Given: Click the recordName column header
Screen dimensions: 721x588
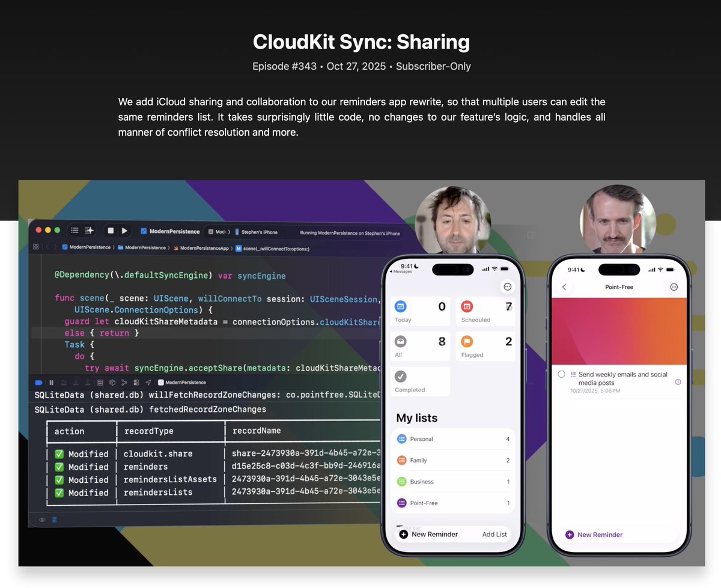Looking at the screenshot, I should 255,431.
